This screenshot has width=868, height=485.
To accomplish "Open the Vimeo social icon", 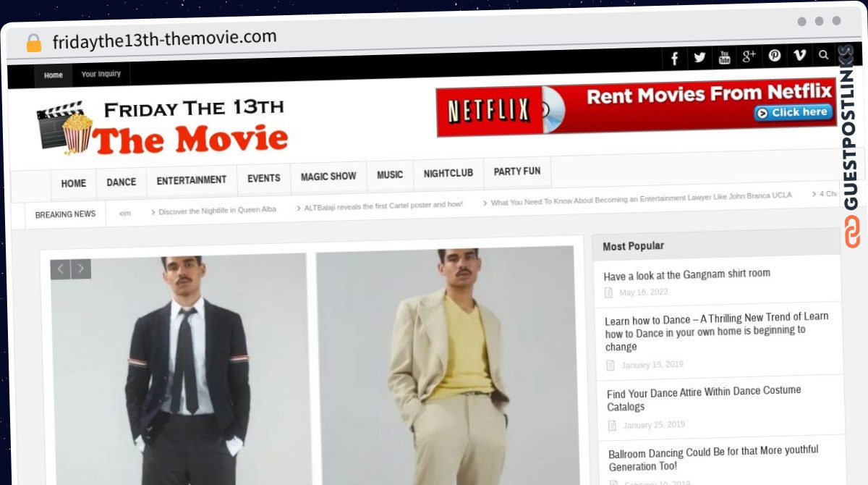I will point(799,55).
